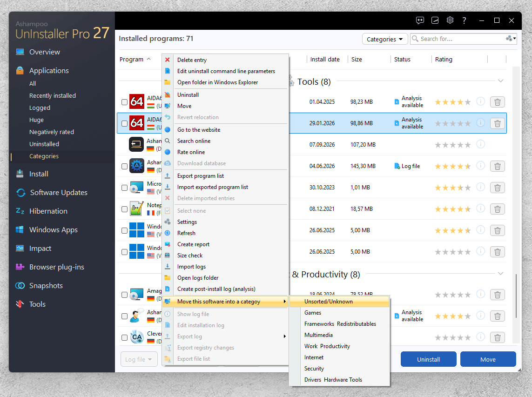
Task: Tick checkbox for row dated 04.06.2026
Action: pos(125,166)
